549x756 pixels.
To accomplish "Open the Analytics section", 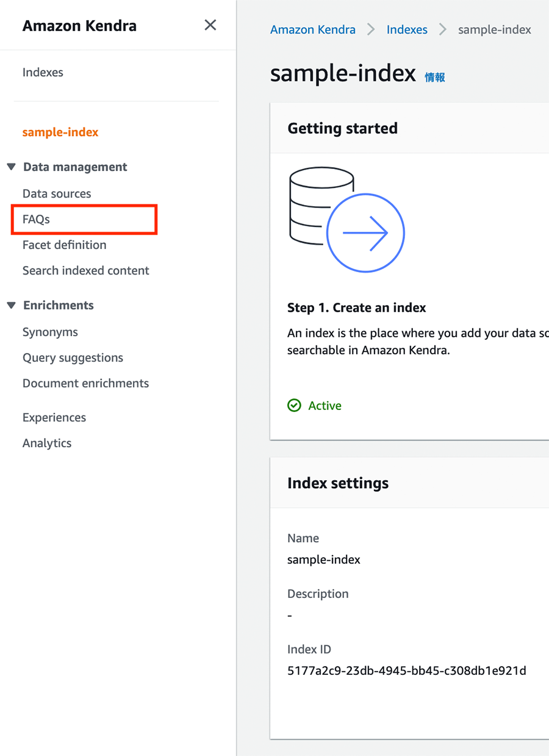I will (x=47, y=442).
